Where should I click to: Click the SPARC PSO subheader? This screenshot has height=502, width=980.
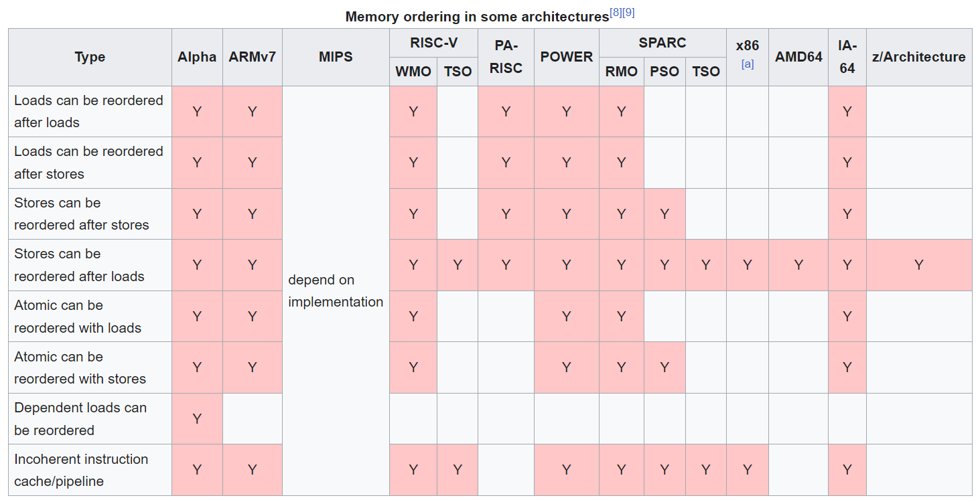[664, 72]
